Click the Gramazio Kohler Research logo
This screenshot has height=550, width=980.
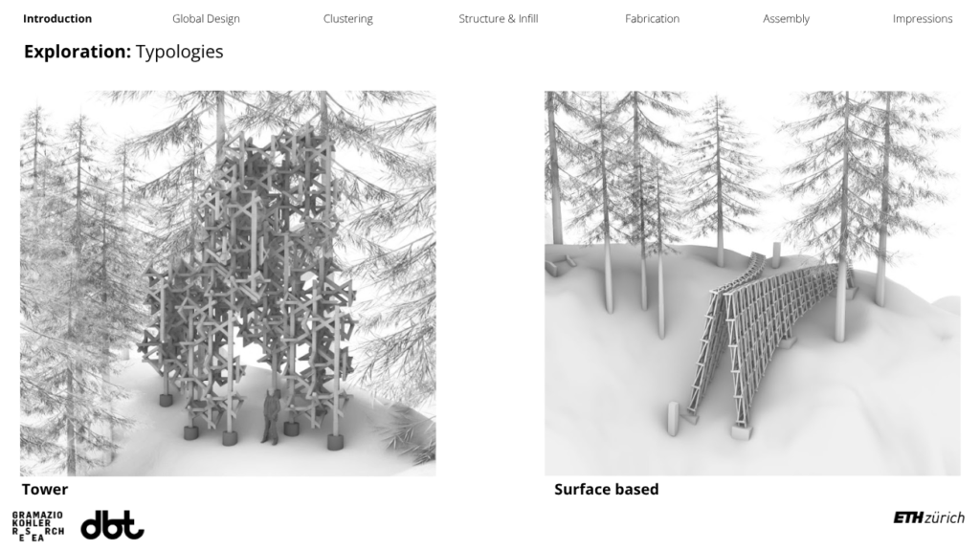coord(37,526)
